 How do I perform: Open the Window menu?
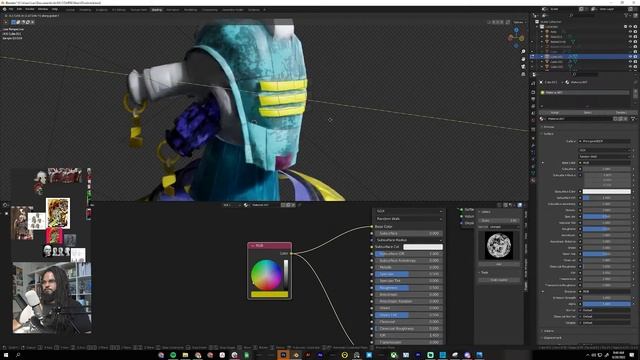pos(43,9)
